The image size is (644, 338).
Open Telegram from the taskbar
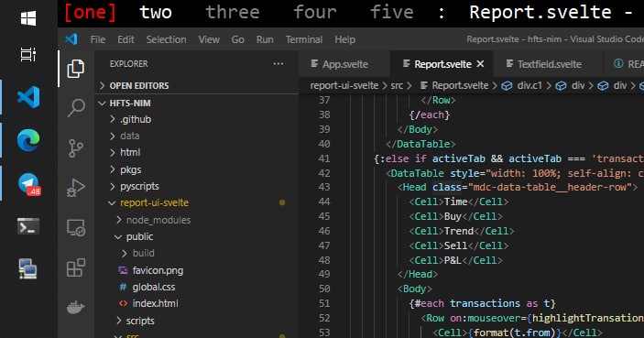tap(28, 184)
